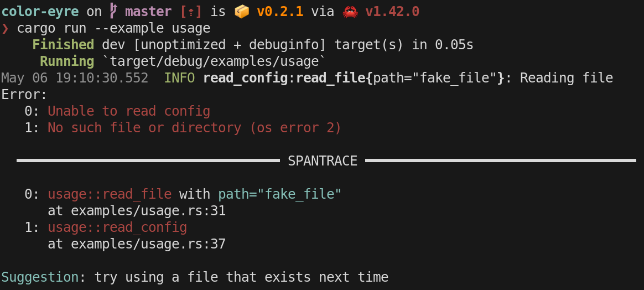This screenshot has width=644, height=290.
Task: Click the Rust crab icon
Action: [x=350, y=11]
